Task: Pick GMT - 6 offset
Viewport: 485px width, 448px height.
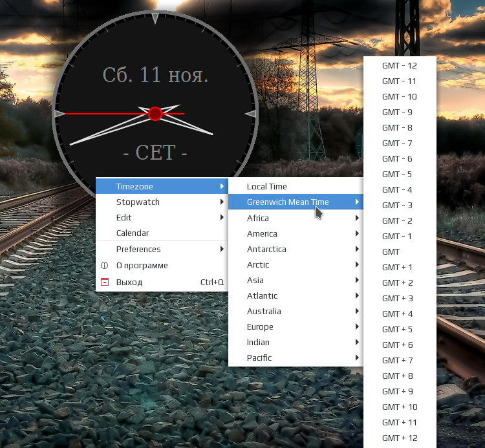Action: pos(400,158)
